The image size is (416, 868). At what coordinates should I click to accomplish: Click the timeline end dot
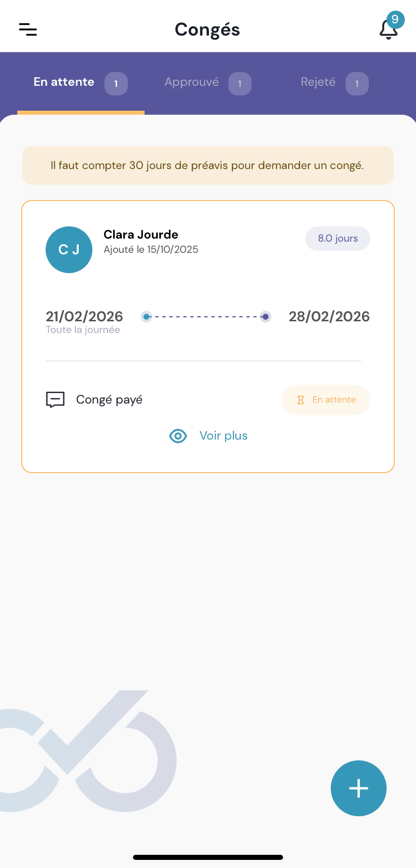[x=265, y=317]
